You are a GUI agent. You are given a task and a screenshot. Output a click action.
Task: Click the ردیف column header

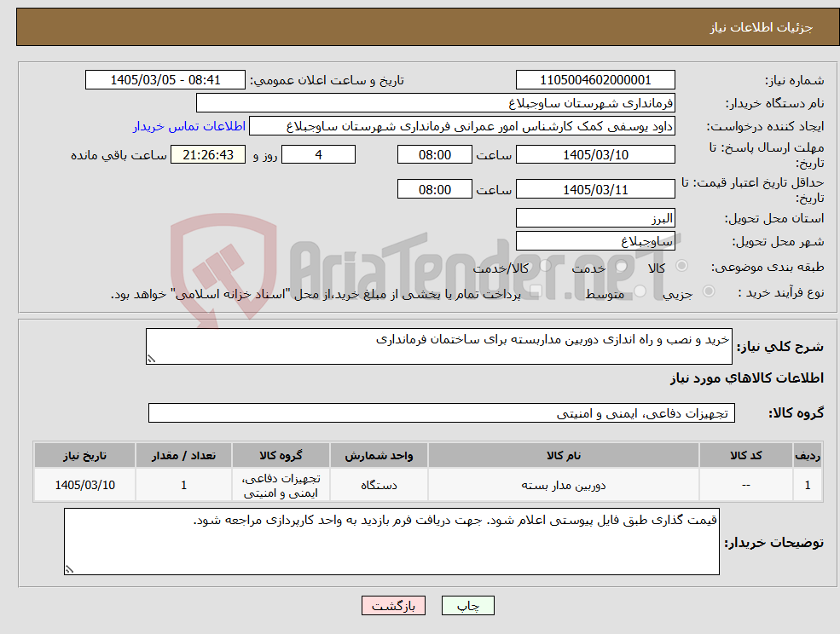[x=808, y=456]
